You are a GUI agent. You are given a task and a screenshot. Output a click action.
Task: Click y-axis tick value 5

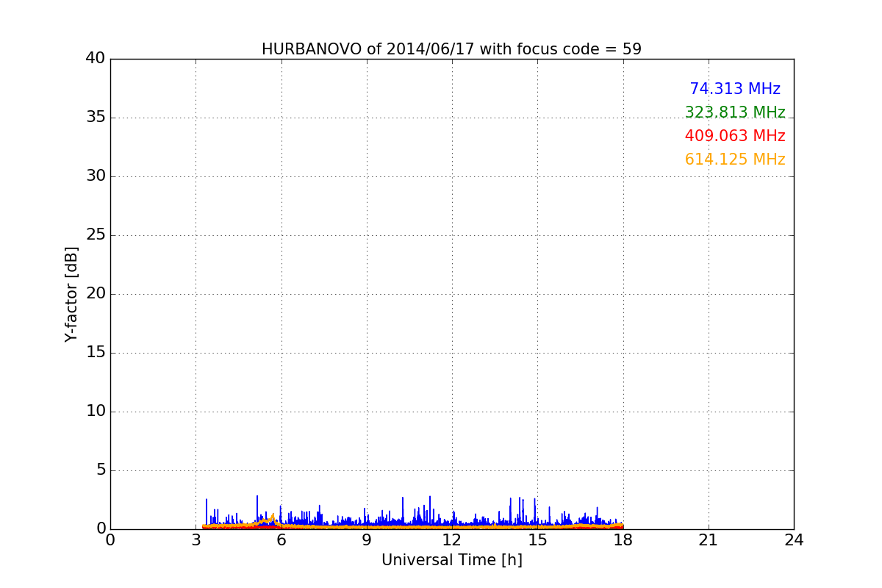point(101,470)
